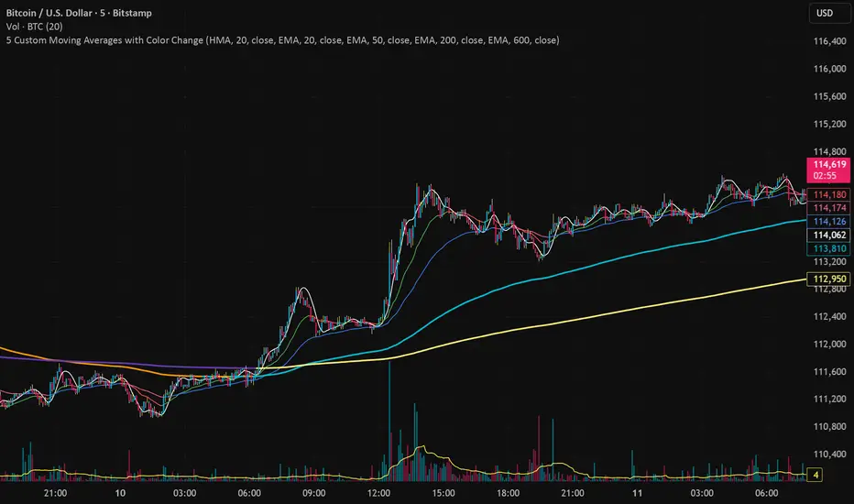854x504 pixels.
Task: Click the 15:00 time axis label
Action: (443, 493)
